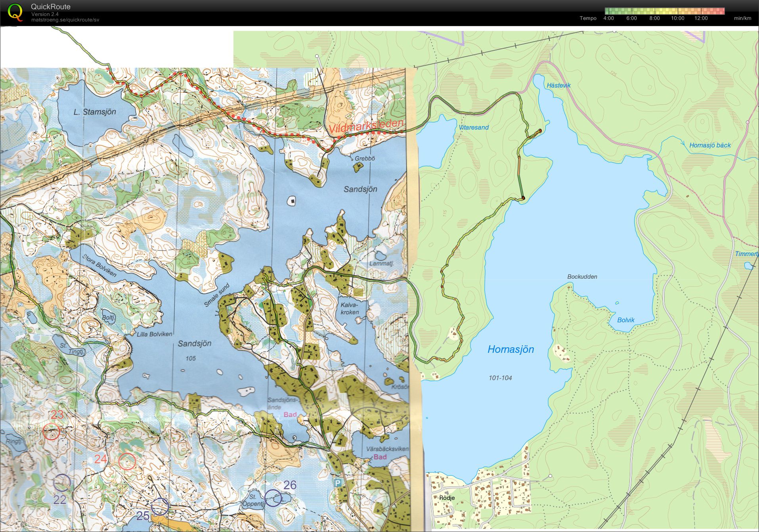Click the Kalva-kroken label

point(350,308)
